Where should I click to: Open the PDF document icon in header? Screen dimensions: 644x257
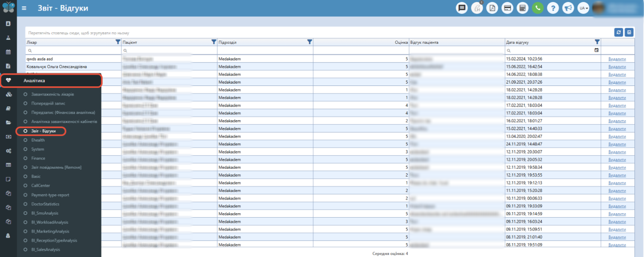click(492, 8)
